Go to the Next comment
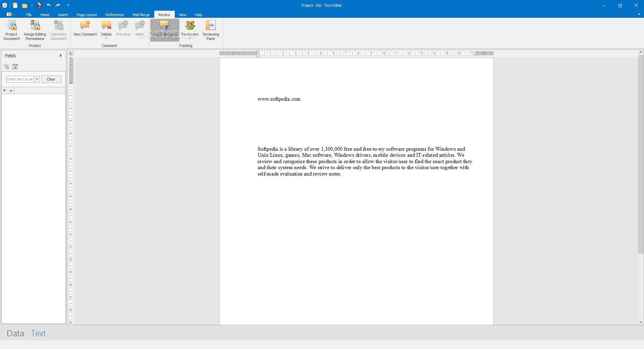Screen dimensions: 644x349 click(140, 29)
